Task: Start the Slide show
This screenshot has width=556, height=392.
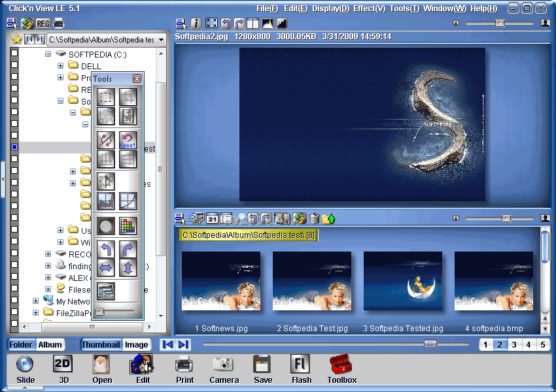Action: 25,370
